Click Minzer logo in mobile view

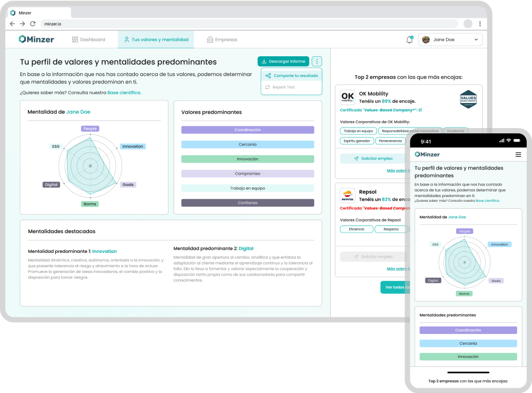coord(427,155)
